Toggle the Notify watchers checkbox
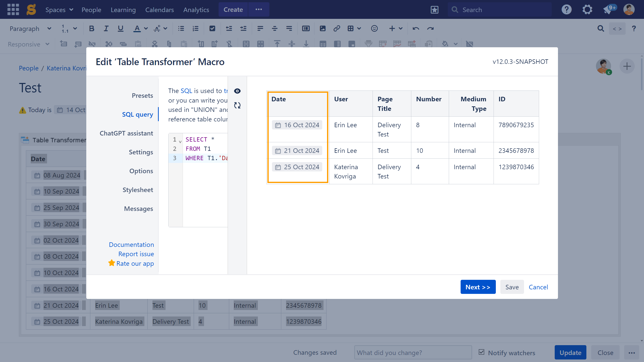This screenshot has width=644, height=362. click(x=481, y=352)
